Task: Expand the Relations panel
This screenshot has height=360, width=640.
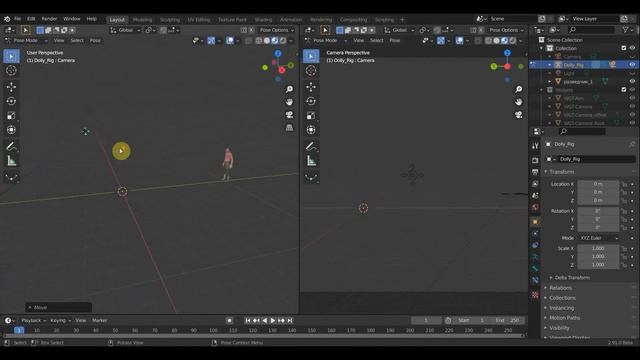Action: 560,288
